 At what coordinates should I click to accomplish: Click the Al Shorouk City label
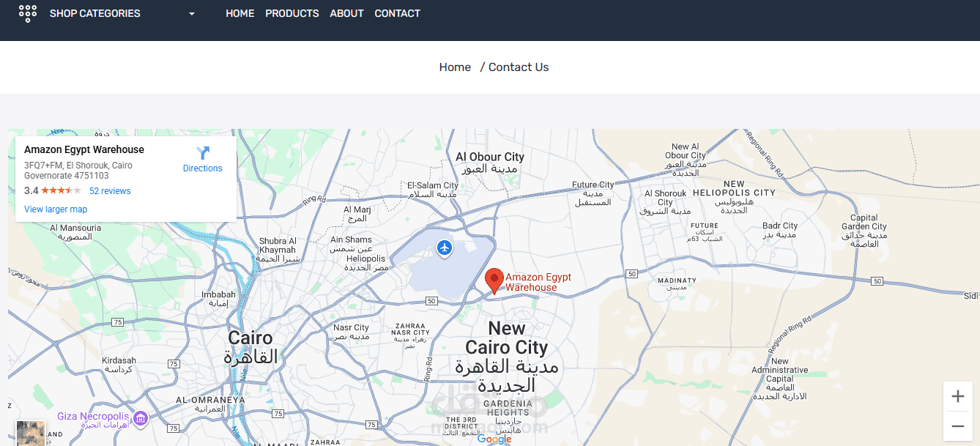pos(665,202)
